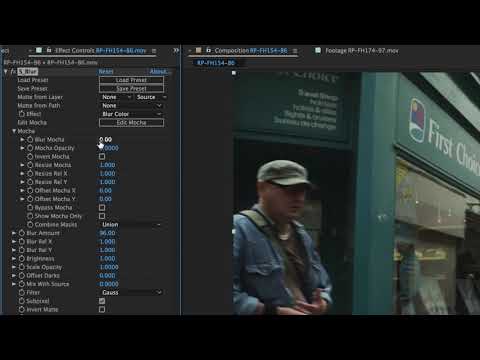This screenshot has width=480, height=360.
Task: Enable the Invert Mocha checkbox
Action: (102, 156)
